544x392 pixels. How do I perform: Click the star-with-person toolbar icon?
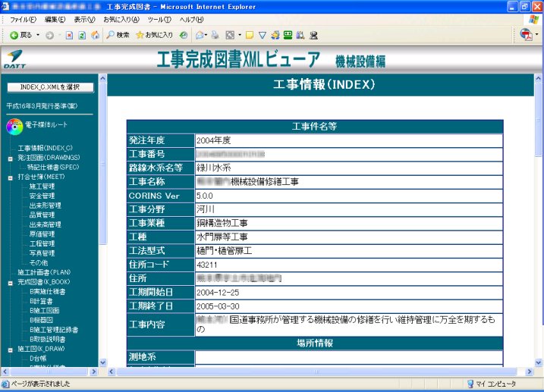coord(275,35)
